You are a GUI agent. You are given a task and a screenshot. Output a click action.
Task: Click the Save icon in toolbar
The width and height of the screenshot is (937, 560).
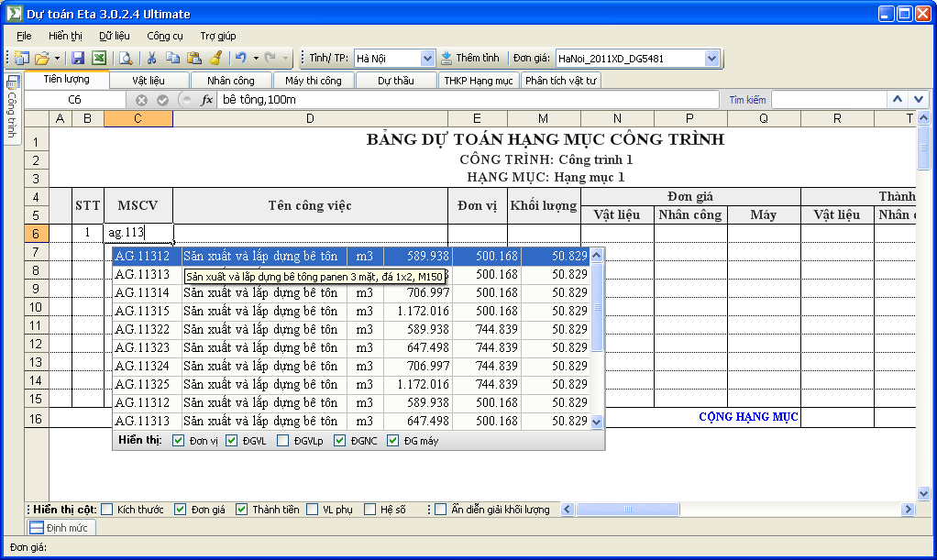[x=78, y=58]
